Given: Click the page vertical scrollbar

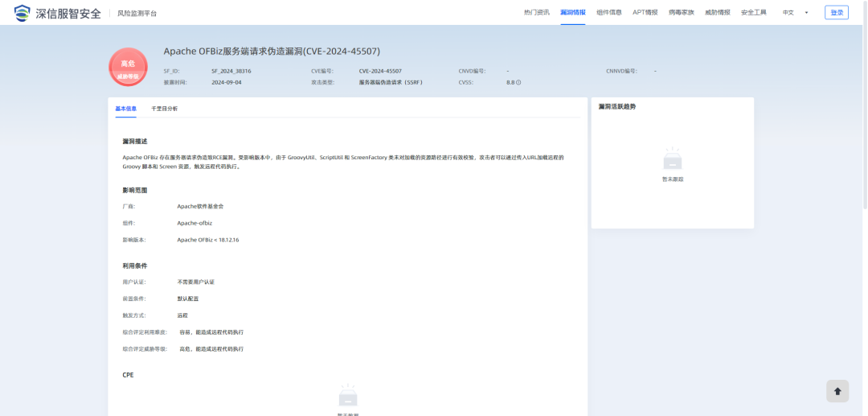Looking at the screenshot, I should coord(866,105).
